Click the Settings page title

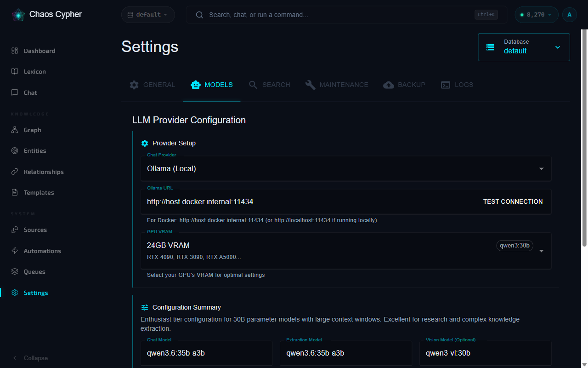(150, 46)
